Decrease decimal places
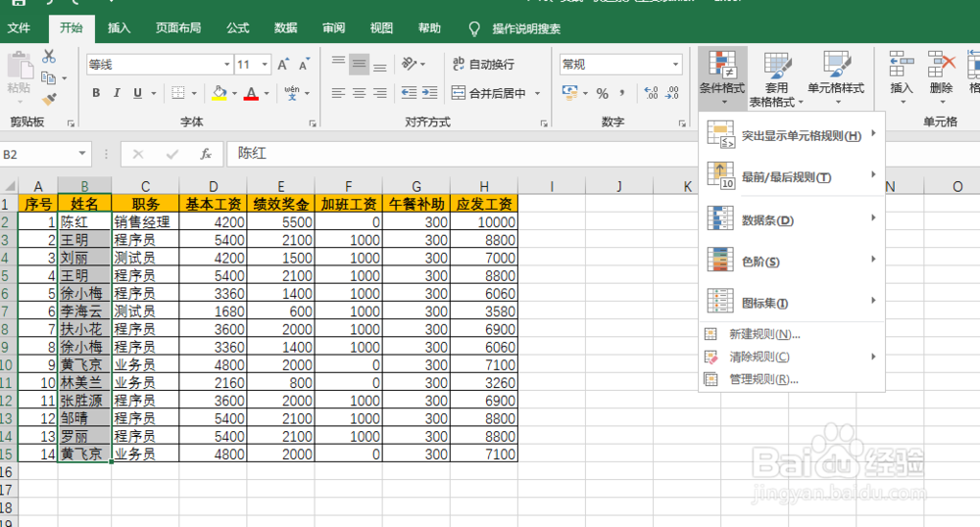Screen dimensions: 980x527 tap(672, 93)
